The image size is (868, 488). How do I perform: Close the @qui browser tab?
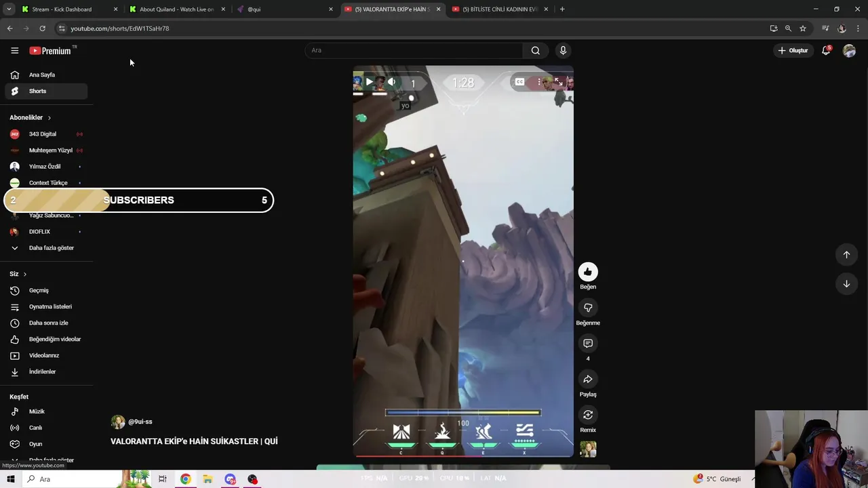click(x=331, y=9)
